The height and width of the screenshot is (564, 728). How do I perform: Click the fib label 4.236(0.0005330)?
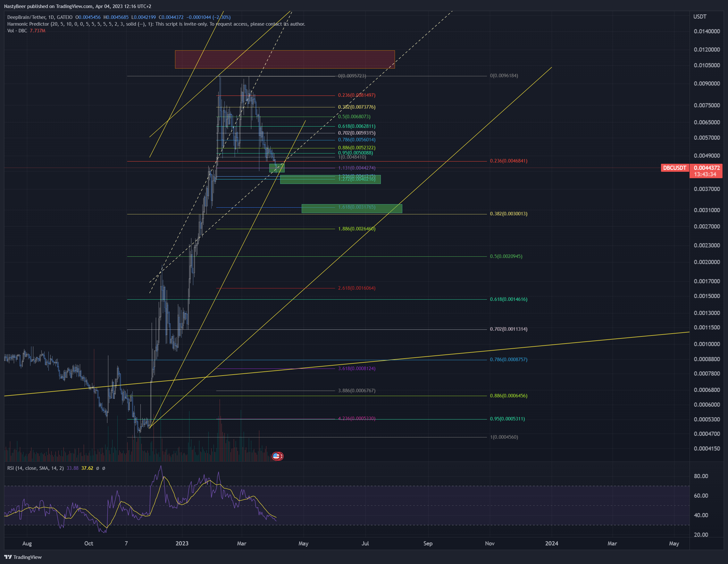(x=357, y=419)
